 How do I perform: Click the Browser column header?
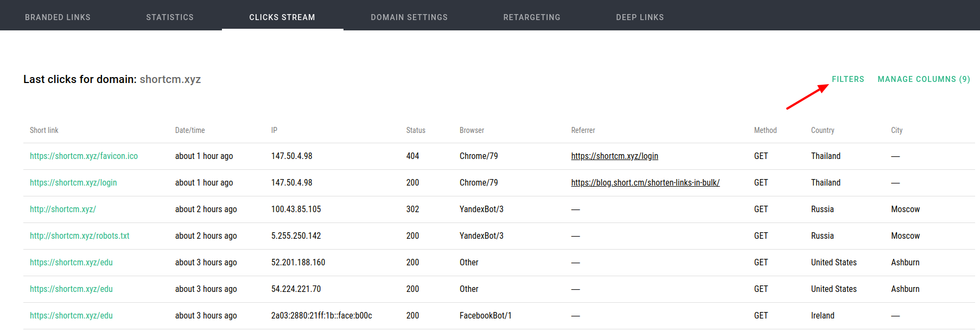pyautogui.click(x=472, y=130)
